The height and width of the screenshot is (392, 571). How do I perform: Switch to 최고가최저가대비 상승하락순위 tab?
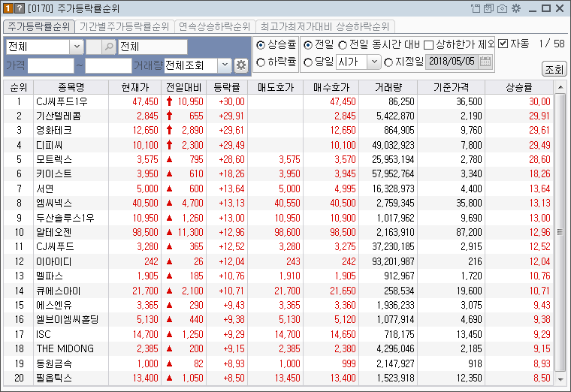[325, 26]
